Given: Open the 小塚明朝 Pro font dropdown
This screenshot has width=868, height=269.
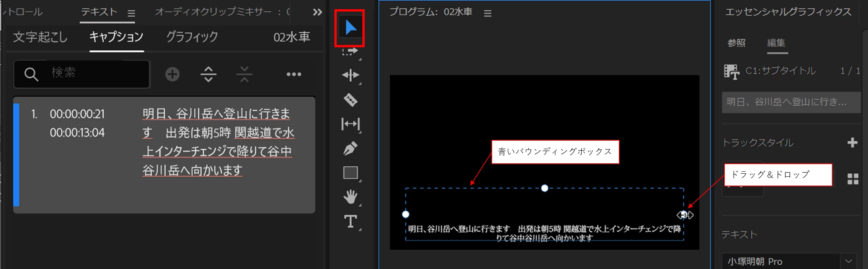Looking at the screenshot, I should [789, 261].
